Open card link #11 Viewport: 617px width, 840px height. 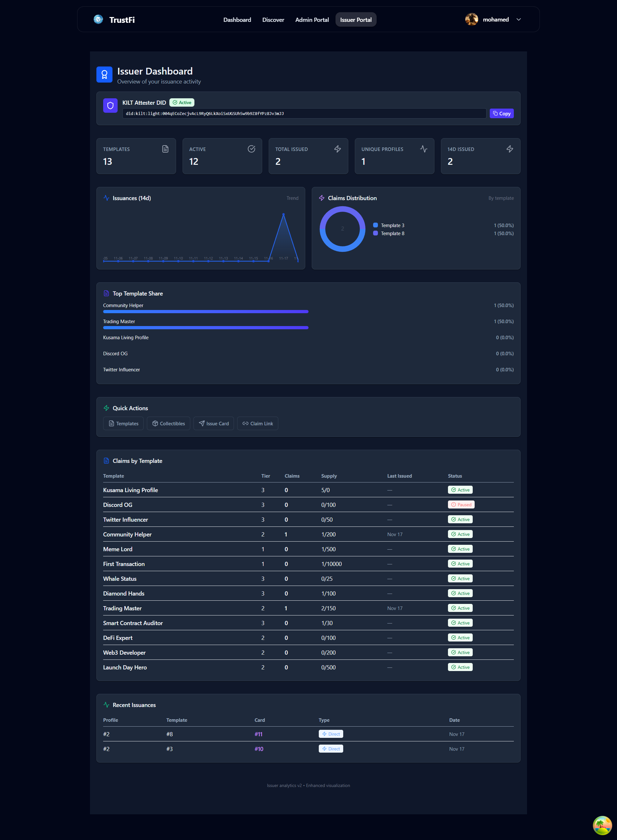pyautogui.click(x=258, y=734)
